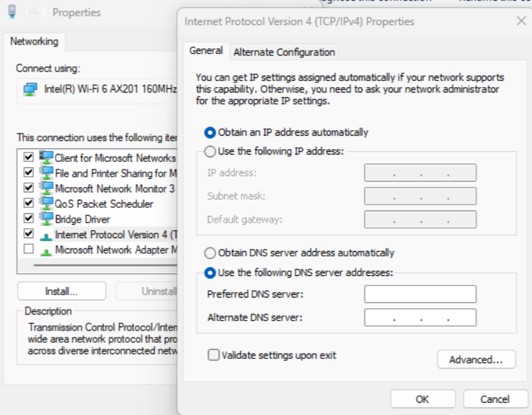
Task: Click the Microsoft Network Adapter item icon
Action: point(46,252)
